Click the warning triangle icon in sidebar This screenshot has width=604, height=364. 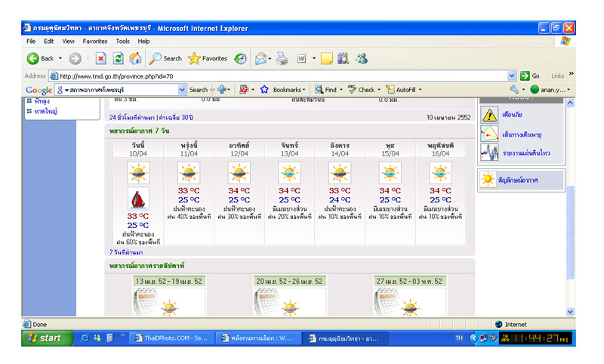point(489,115)
